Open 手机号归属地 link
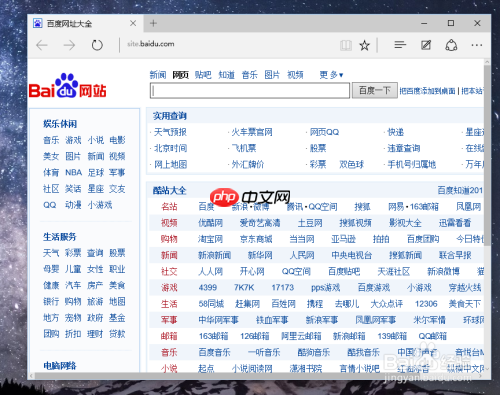The height and width of the screenshot is (395, 500). click(412, 164)
